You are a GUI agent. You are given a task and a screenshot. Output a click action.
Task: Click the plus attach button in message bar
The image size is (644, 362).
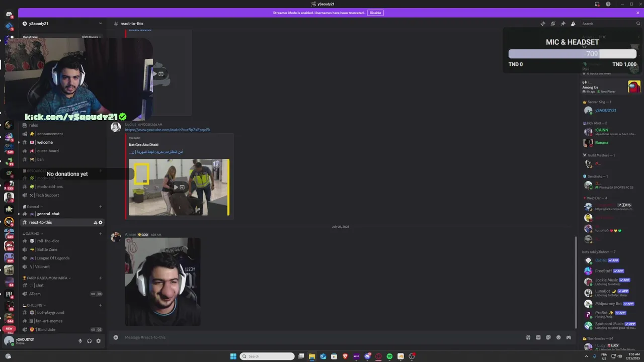click(x=116, y=337)
